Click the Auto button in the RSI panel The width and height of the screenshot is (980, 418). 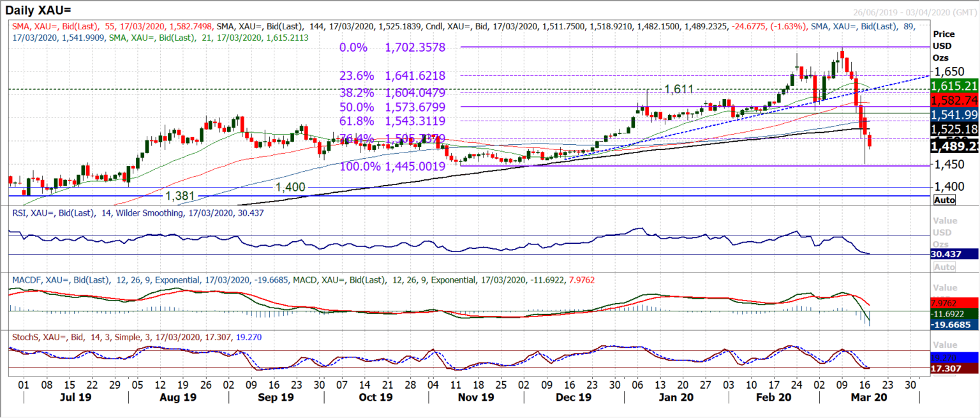pyautogui.click(x=944, y=266)
